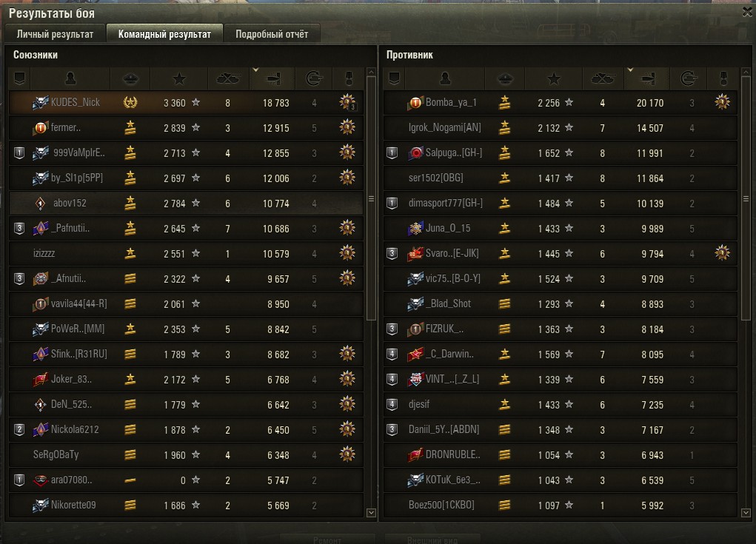Switch to Подробный отчёт tab
756x544 pixels.
(x=272, y=34)
